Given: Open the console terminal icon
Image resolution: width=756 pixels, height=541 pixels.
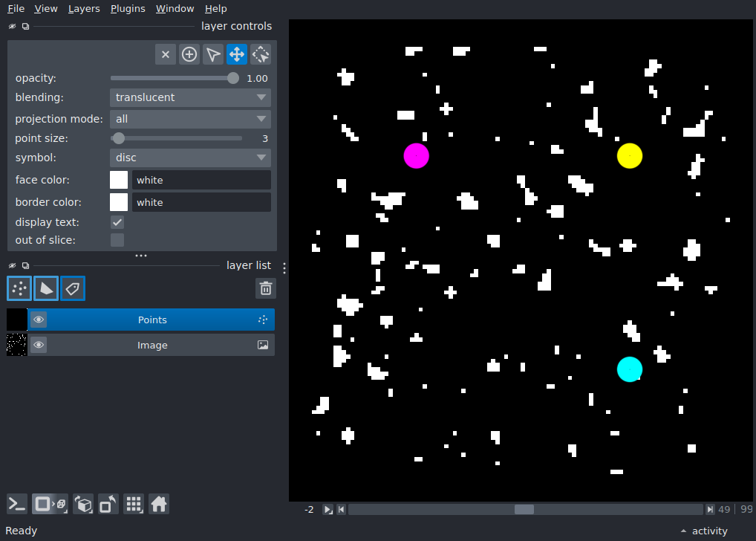Looking at the screenshot, I should (x=17, y=505).
